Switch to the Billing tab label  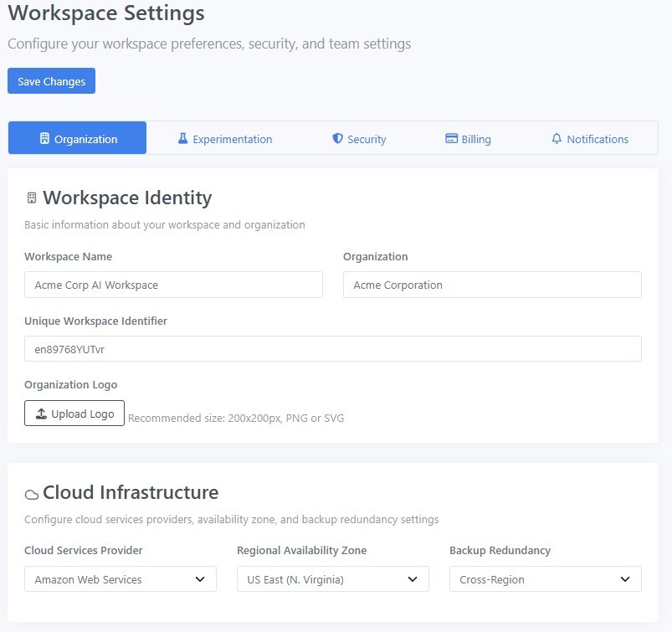coord(476,140)
